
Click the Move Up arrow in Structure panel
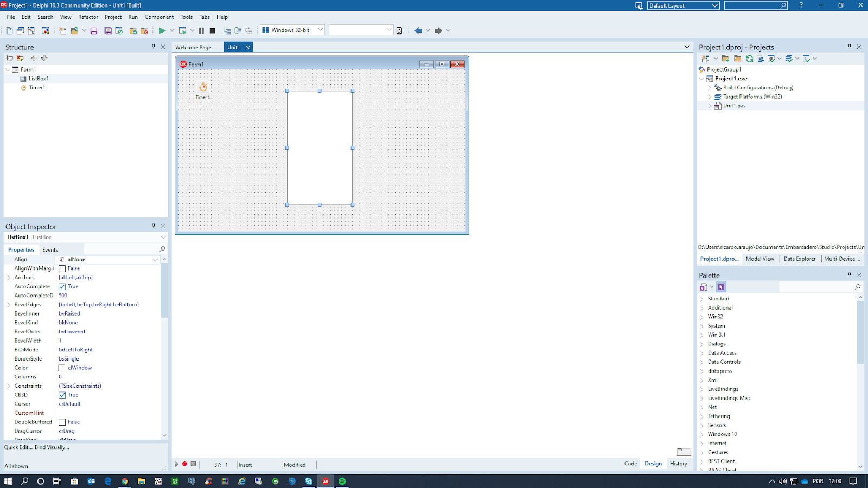click(34, 58)
